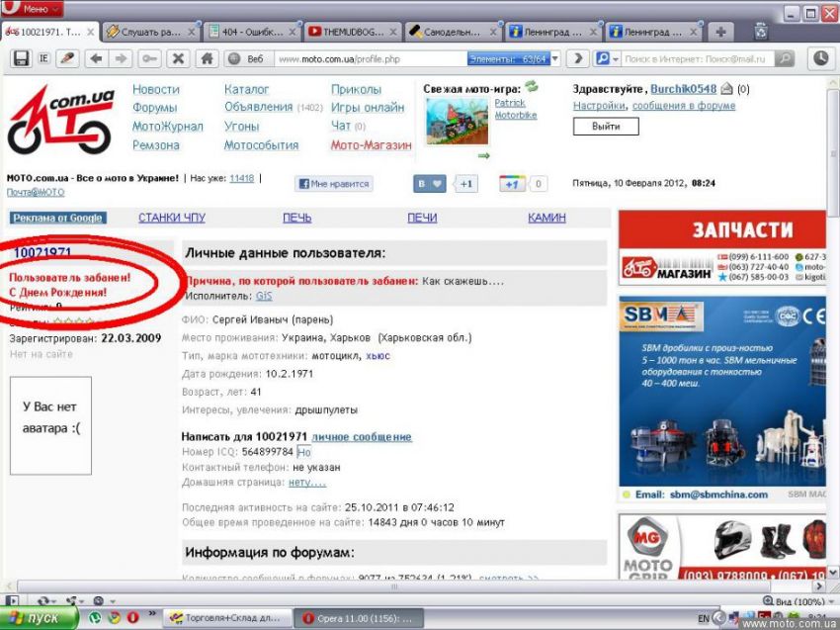Screen dimensions: 840x630
Task: Open the Opera Link sync dropdown
Action: click(47, 600)
